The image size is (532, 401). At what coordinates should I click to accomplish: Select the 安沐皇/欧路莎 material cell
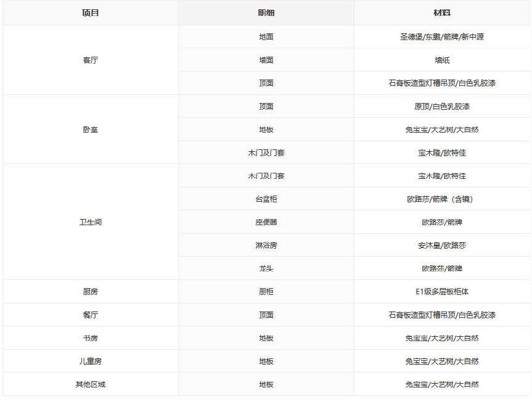(442, 245)
